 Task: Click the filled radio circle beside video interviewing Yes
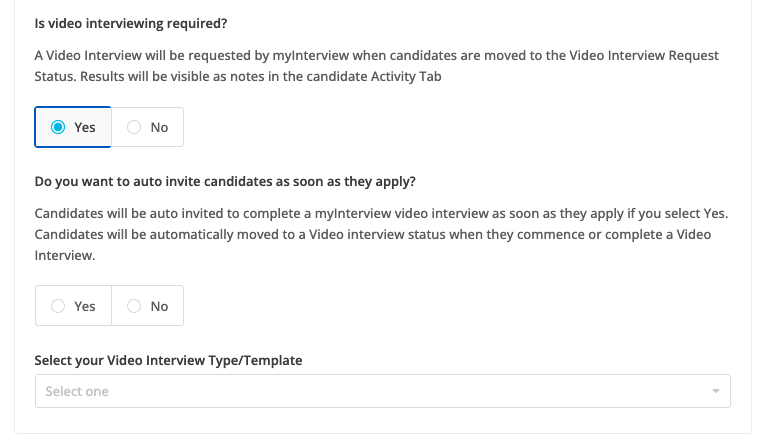click(58, 127)
